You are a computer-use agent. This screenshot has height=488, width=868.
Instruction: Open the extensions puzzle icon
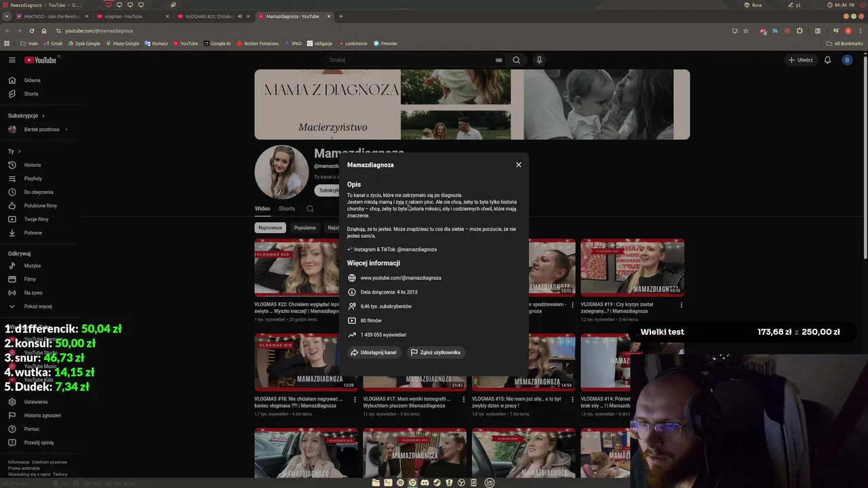(x=800, y=30)
